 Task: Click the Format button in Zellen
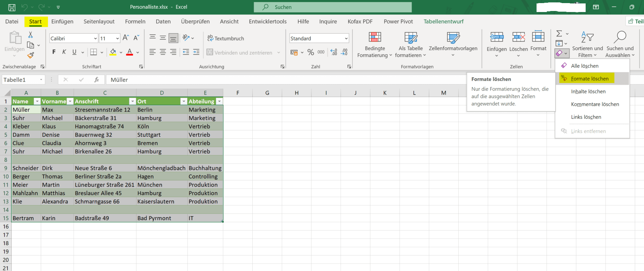[x=538, y=44]
